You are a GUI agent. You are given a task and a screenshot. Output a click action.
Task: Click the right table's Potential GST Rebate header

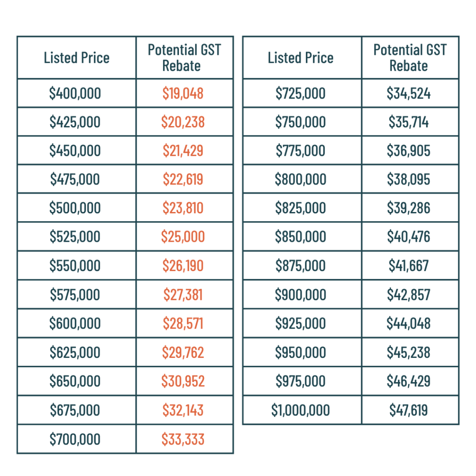click(x=410, y=58)
